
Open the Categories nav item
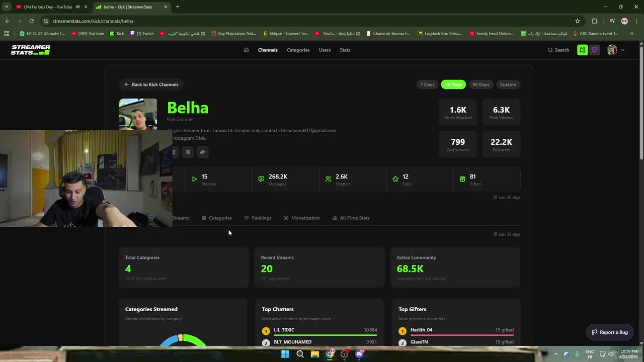pyautogui.click(x=298, y=50)
